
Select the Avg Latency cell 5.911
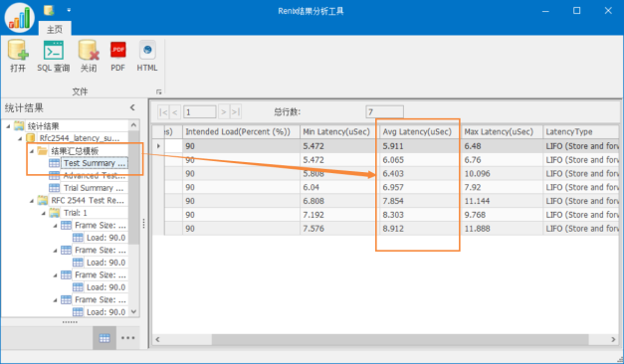click(x=420, y=146)
